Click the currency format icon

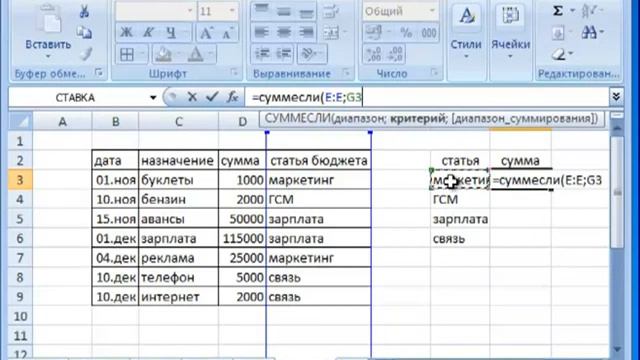point(373,33)
